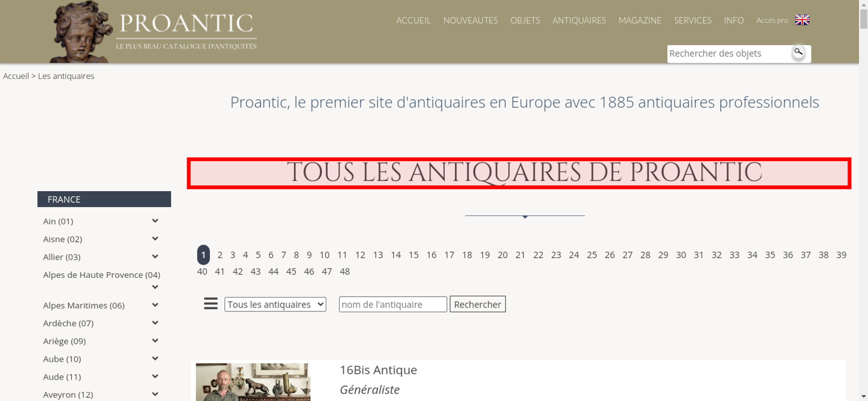Expand the Aude (11) chevron
Viewport: 868px width, 401px height.
click(155, 376)
